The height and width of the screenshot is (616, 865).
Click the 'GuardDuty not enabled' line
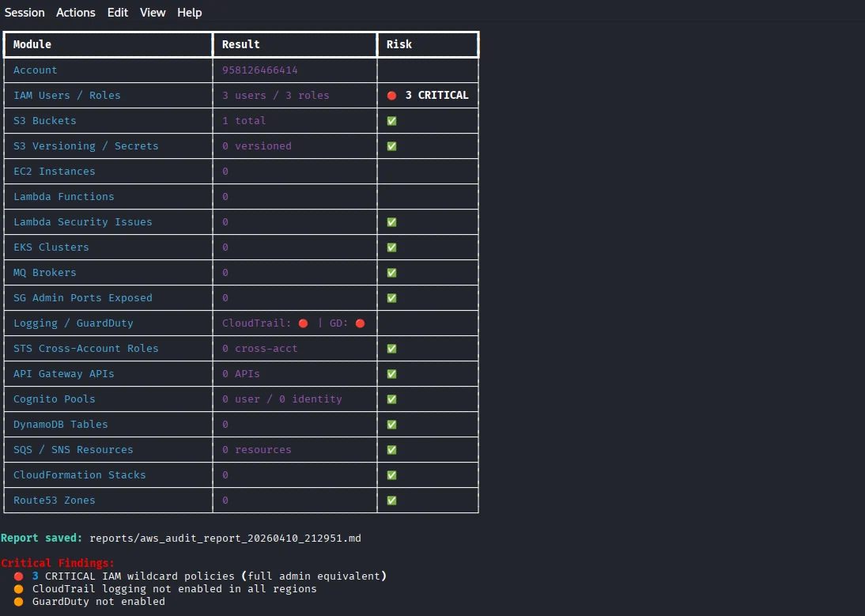coord(98,602)
